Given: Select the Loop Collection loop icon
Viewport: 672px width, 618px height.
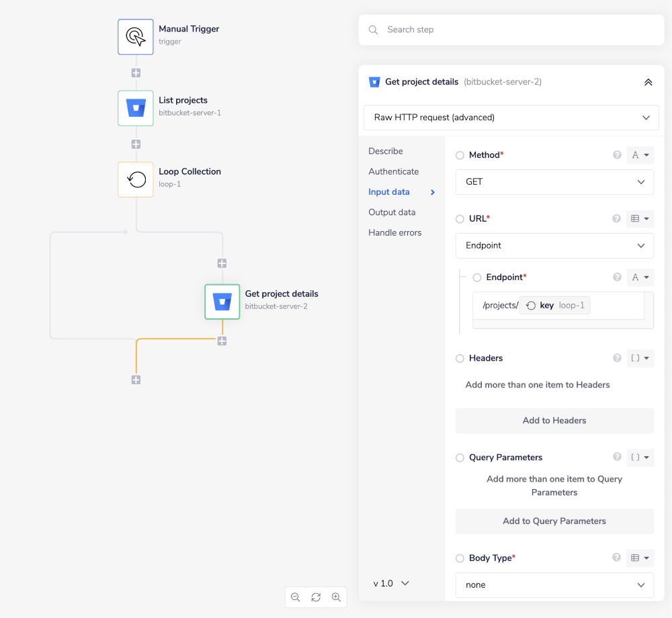Looking at the screenshot, I should tap(136, 179).
